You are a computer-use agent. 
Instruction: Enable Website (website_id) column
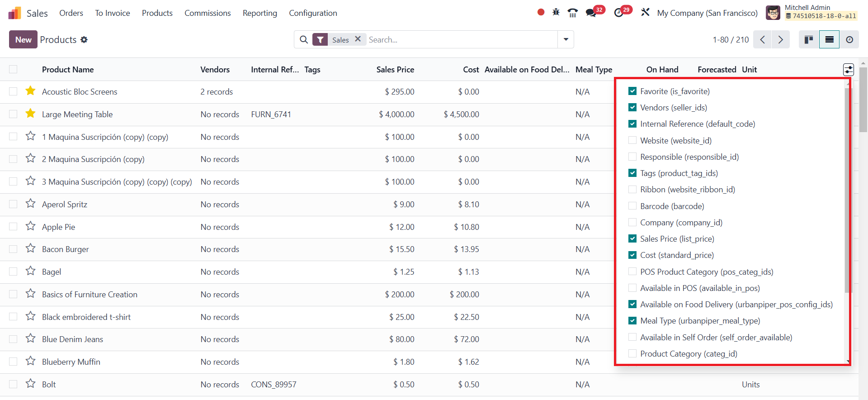632,141
